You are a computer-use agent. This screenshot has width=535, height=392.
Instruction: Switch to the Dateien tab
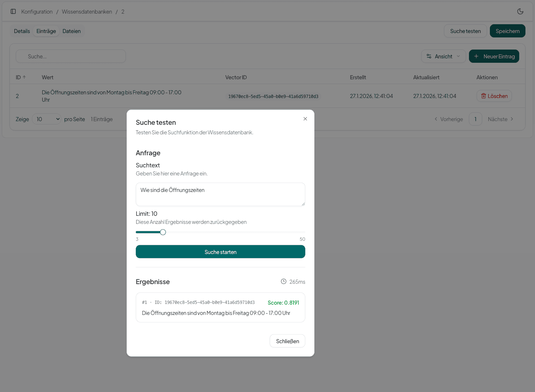(72, 31)
